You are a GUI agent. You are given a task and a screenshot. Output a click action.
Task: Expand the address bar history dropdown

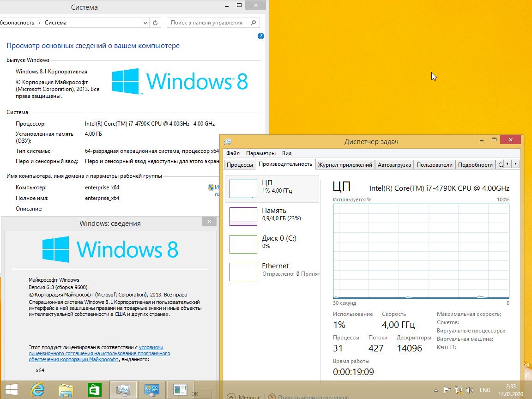(145, 23)
